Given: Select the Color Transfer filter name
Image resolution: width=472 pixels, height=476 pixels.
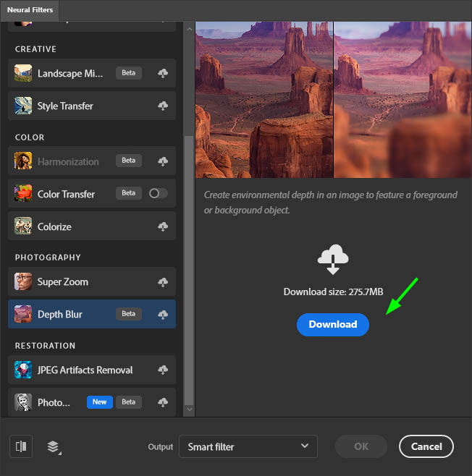Looking at the screenshot, I should pyautogui.click(x=66, y=194).
